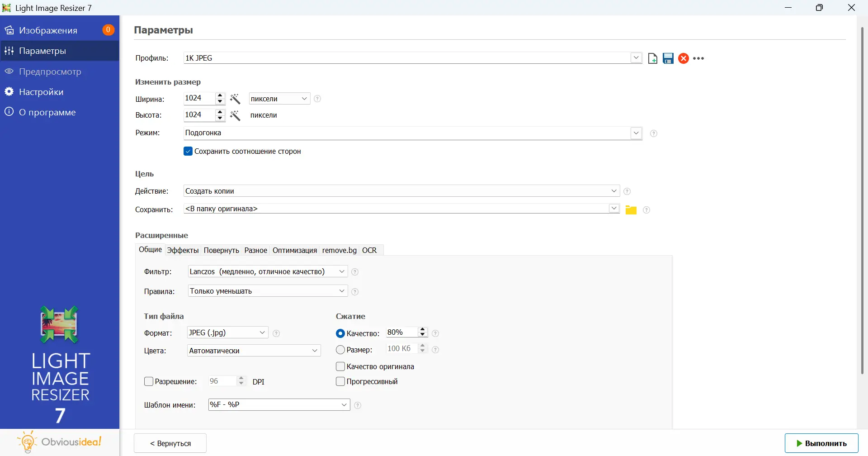868x456 pixels.
Task: Select the Размер compression radio button
Action: (x=340, y=350)
